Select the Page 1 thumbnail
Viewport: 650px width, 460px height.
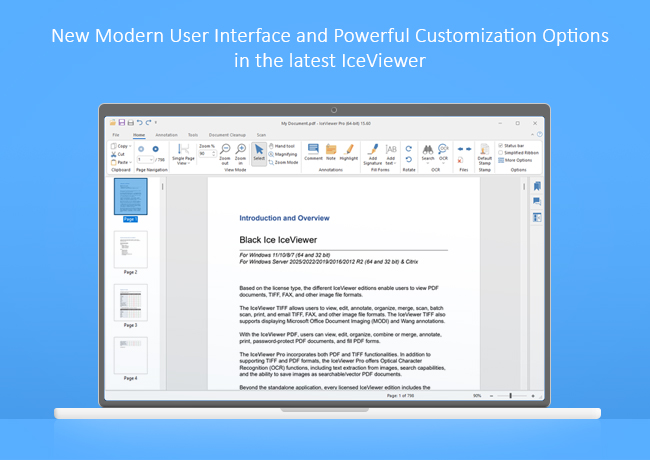pos(131,196)
